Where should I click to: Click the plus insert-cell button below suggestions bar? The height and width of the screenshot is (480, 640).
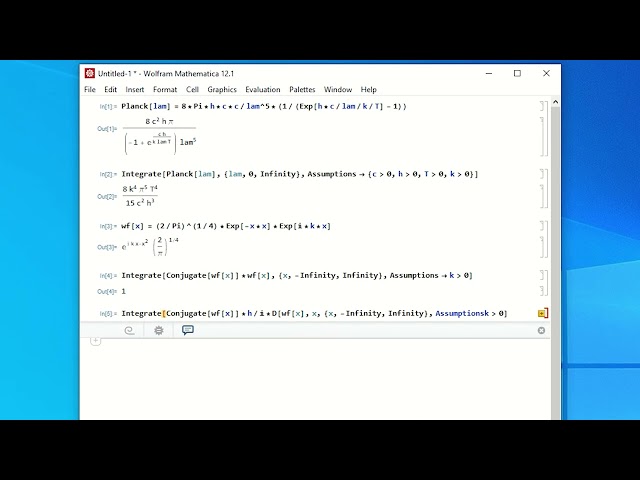[95, 340]
